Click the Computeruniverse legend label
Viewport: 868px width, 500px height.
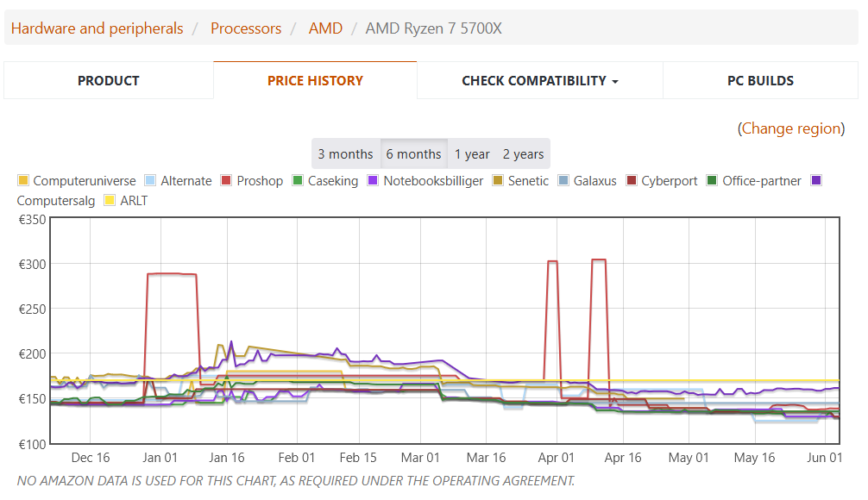pyautogui.click(x=85, y=181)
